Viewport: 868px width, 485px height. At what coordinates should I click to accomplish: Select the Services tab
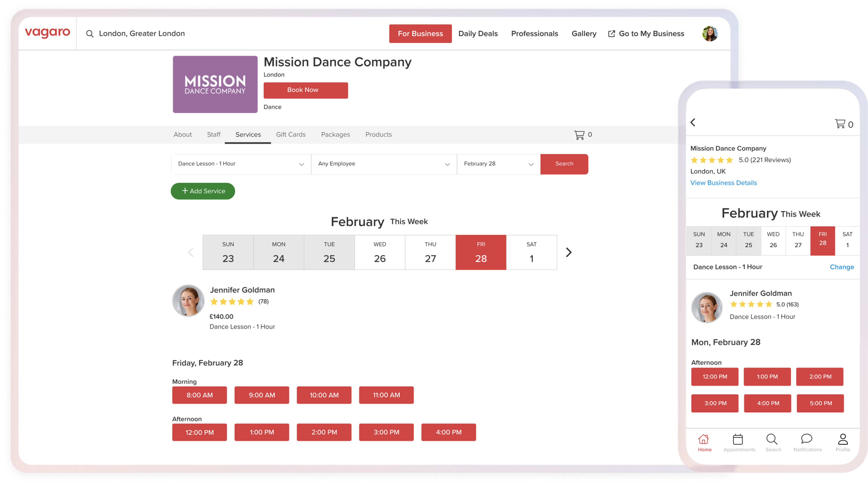pos(248,135)
